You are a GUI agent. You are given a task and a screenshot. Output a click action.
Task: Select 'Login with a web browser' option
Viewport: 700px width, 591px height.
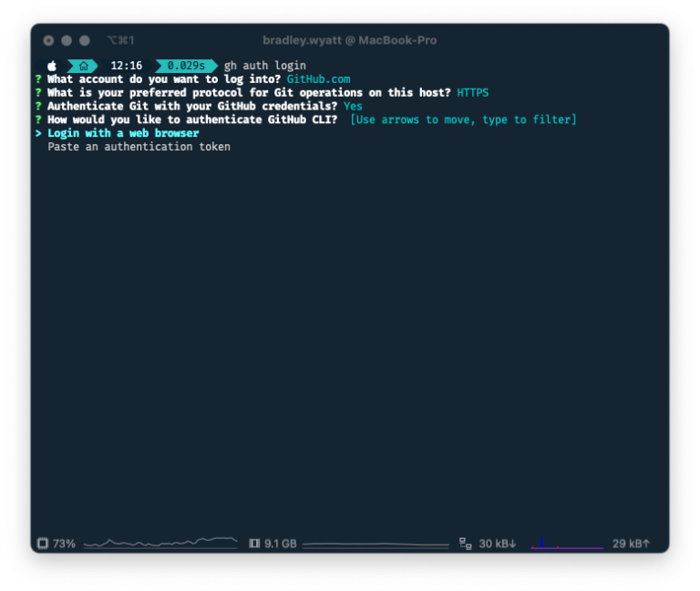click(x=123, y=133)
